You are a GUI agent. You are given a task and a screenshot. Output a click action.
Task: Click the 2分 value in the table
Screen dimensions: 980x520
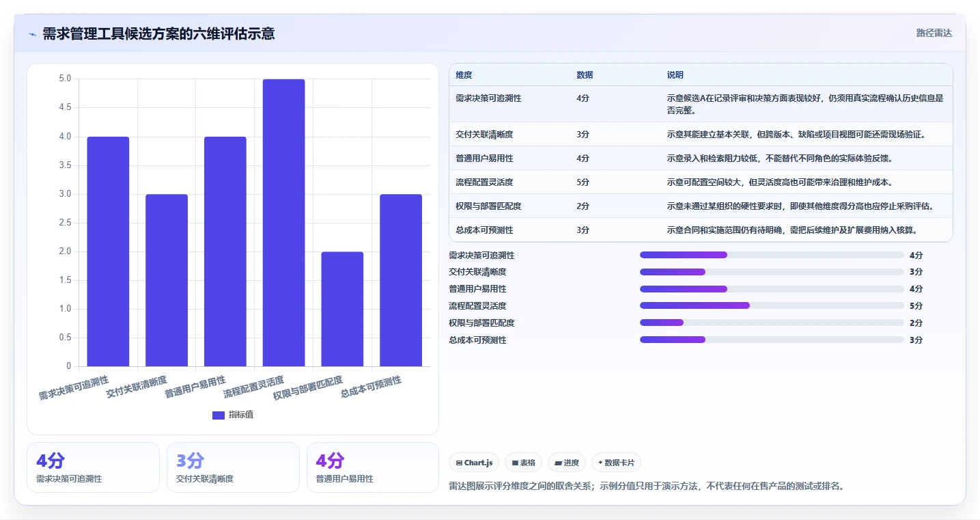[x=583, y=206]
